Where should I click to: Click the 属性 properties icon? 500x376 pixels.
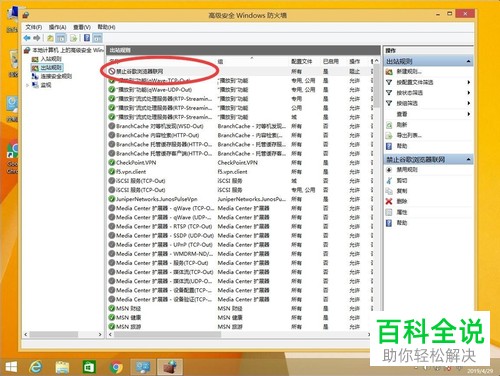(389, 212)
